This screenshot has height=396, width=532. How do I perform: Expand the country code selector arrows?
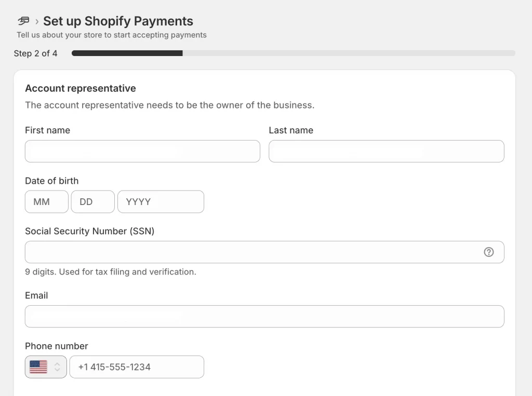coord(57,367)
